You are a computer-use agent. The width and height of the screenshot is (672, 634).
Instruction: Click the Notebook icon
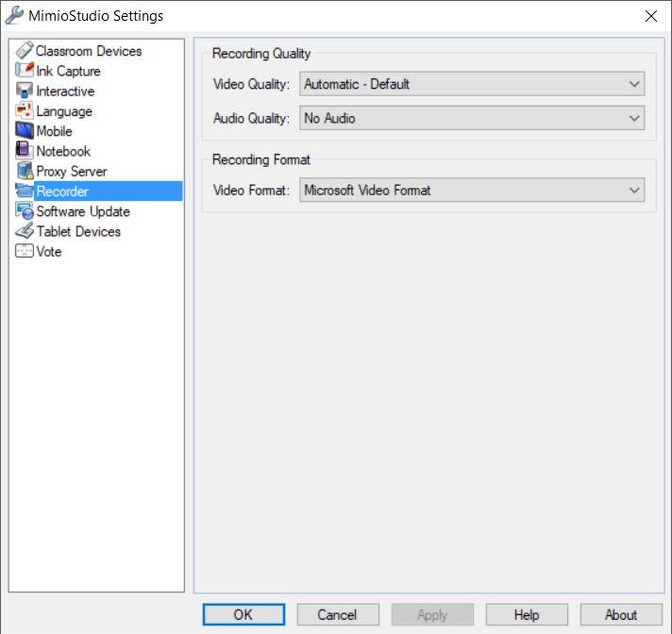[x=24, y=150]
